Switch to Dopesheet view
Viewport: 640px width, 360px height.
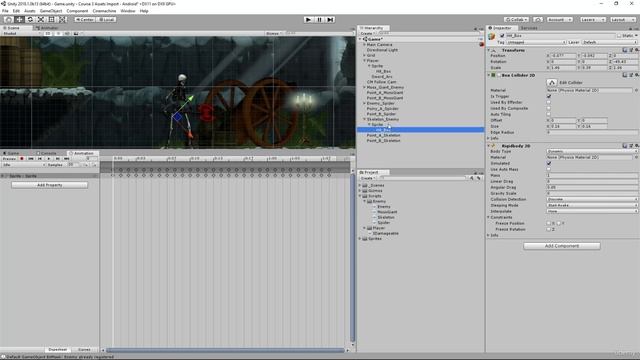[x=58, y=349]
